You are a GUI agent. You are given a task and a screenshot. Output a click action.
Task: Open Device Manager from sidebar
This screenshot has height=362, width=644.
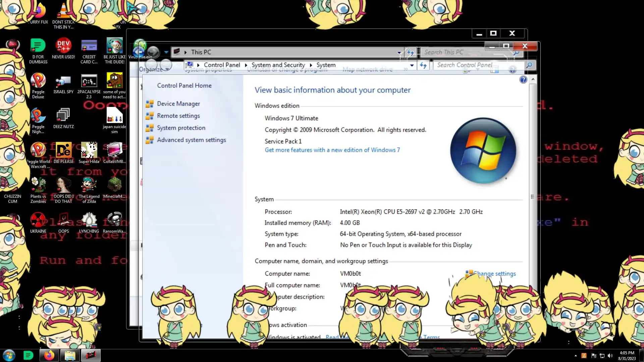pyautogui.click(x=178, y=104)
